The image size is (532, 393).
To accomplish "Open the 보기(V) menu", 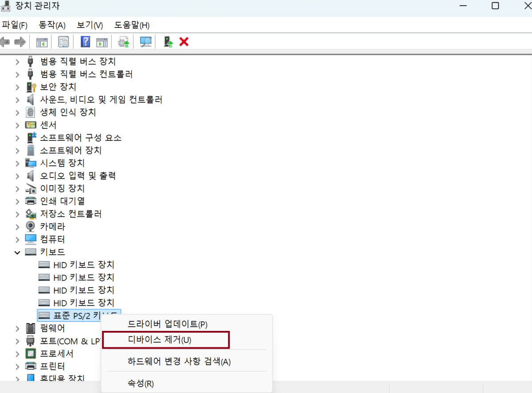I will (90, 25).
